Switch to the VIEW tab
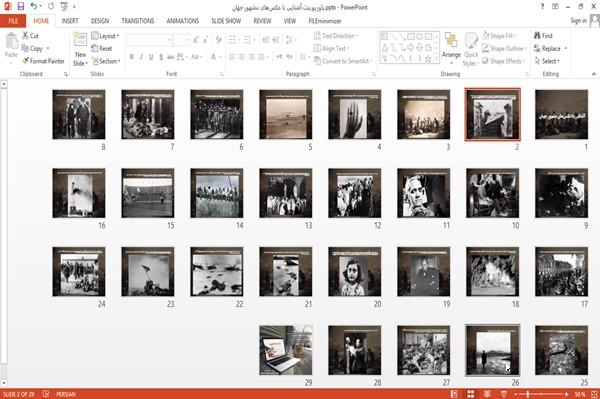Screen dimensions: 600x399 (x=290, y=21)
